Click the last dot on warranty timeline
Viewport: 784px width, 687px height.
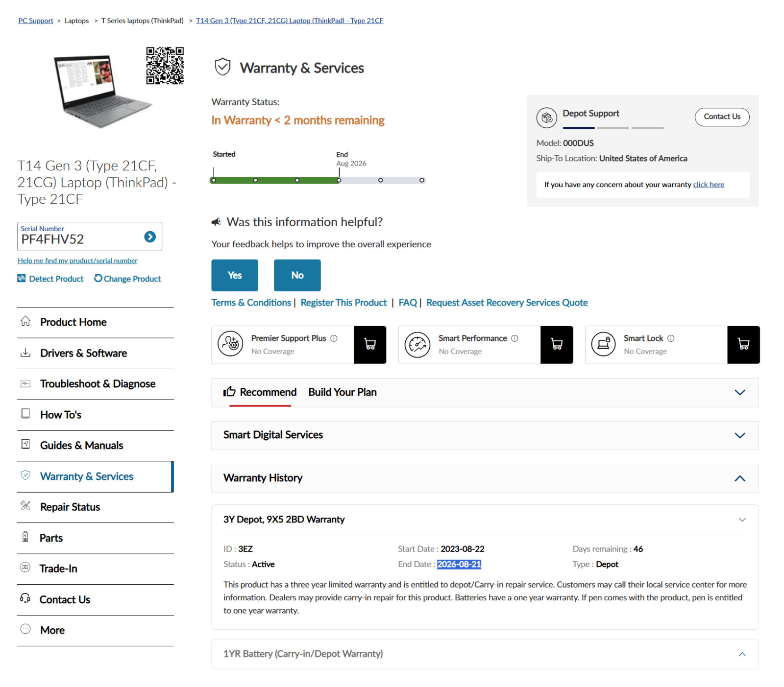click(x=422, y=180)
